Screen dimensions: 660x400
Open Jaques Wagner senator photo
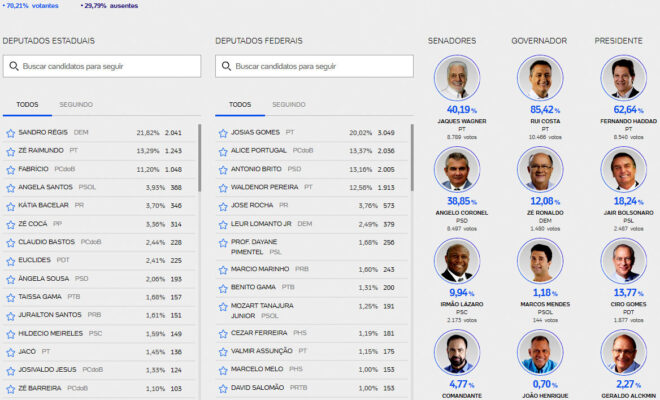tap(458, 79)
